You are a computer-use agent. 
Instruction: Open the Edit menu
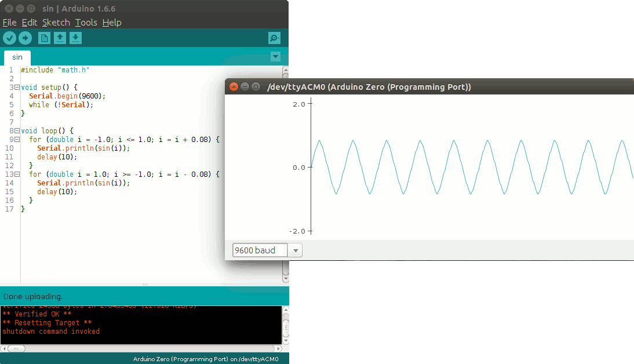(x=30, y=23)
